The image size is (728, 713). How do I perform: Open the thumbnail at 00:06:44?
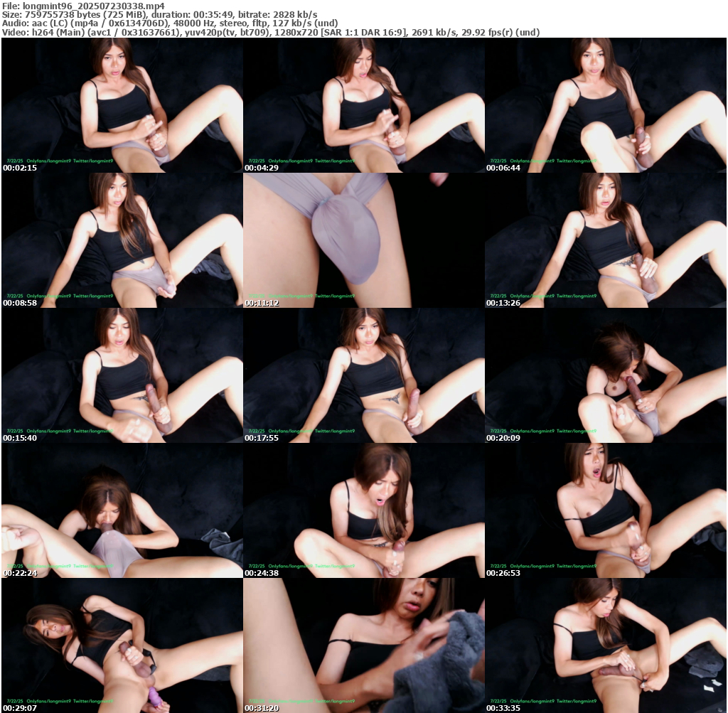(x=606, y=105)
